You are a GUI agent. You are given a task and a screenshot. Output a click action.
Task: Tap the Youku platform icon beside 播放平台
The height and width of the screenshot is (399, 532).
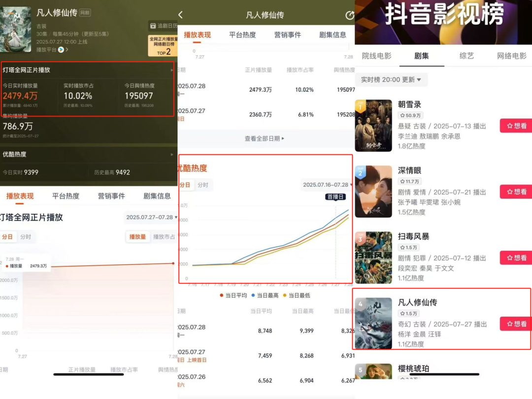61,49
